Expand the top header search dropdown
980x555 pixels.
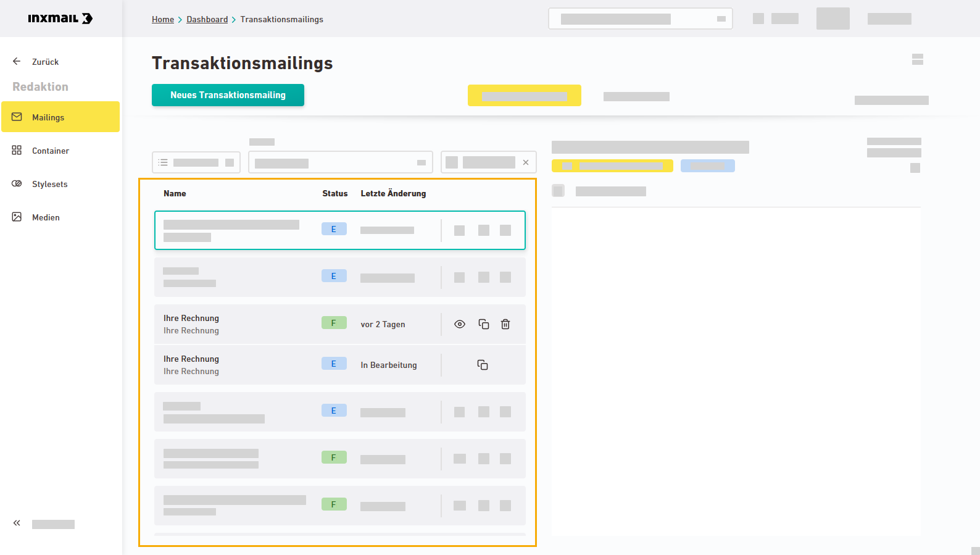(721, 19)
